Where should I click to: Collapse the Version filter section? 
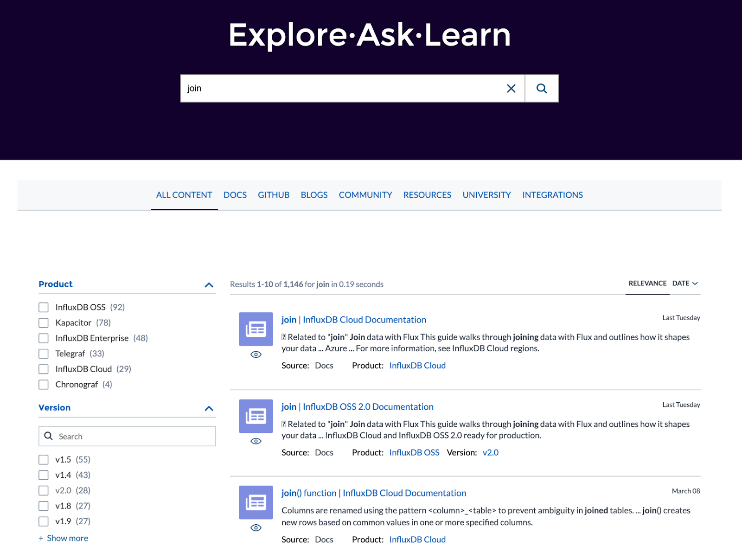(x=209, y=408)
